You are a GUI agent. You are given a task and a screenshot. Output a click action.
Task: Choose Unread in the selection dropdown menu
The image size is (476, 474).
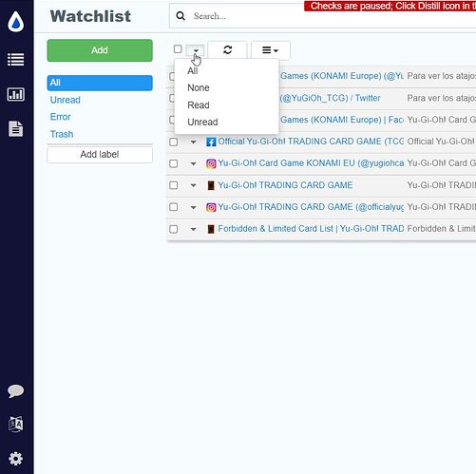(202, 122)
